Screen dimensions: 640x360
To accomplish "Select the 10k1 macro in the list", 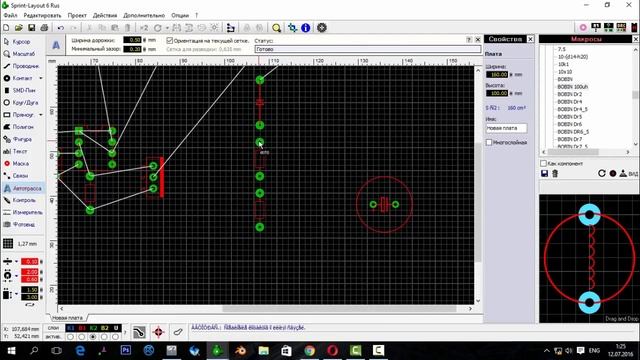I will pos(563,64).
